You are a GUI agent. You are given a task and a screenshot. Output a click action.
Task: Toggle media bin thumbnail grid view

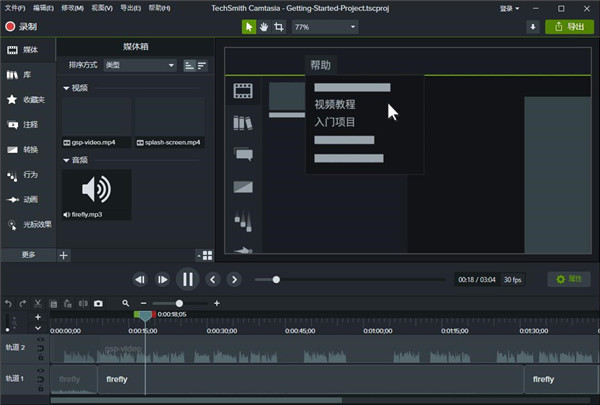(205, 255)
